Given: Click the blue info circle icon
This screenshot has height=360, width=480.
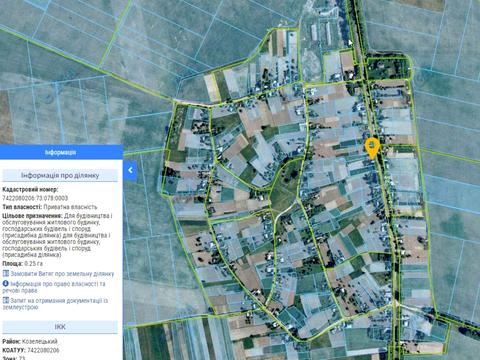Looking at the screenshot, I should (6, 284).
